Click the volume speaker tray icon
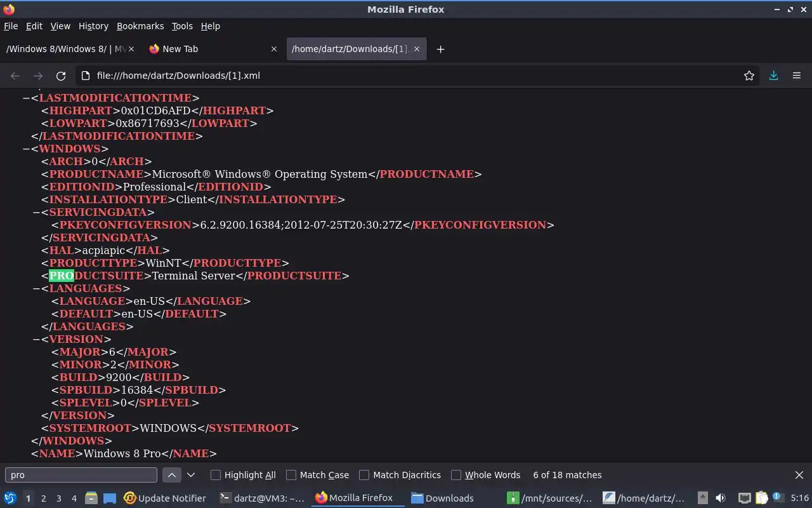 (x=720, y=498)
